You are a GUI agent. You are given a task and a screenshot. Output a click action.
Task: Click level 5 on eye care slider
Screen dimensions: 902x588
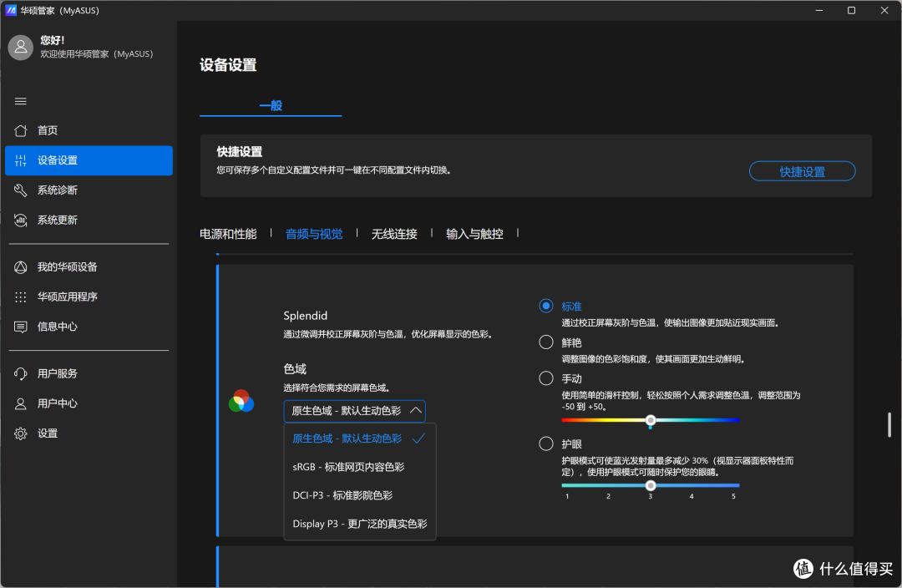(733, 496)
